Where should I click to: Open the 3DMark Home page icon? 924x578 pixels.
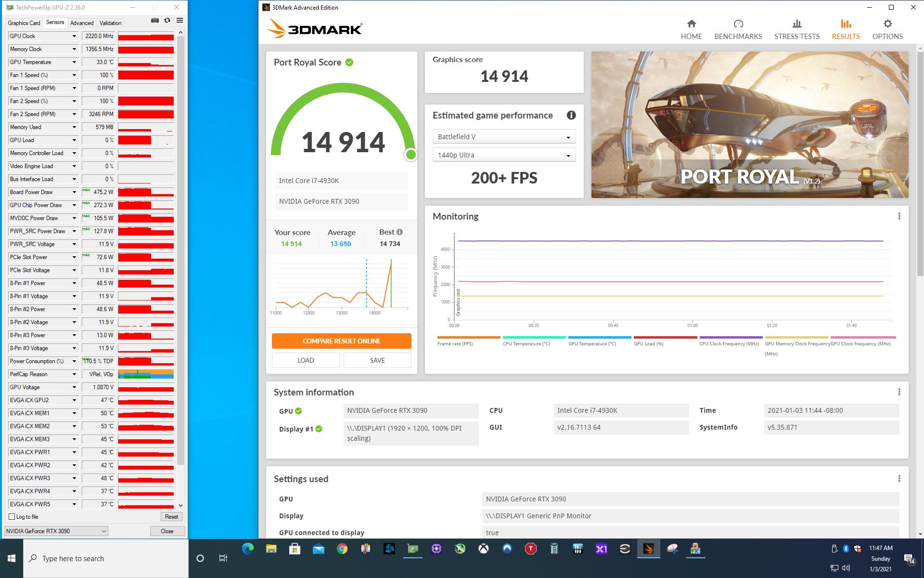point(691,24)
